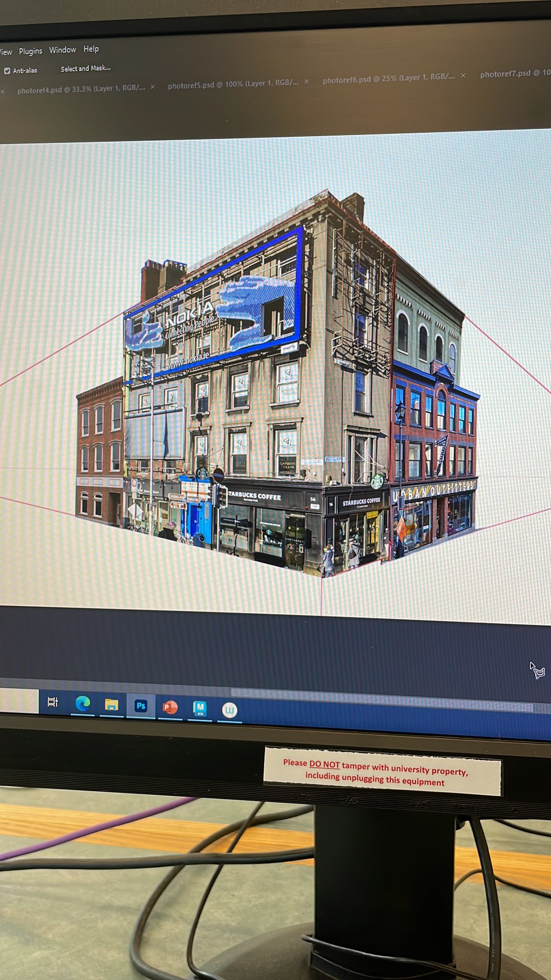551x980 pixels.
Task: Close the photoref6.psd tab
Action: tap(463, 76)
